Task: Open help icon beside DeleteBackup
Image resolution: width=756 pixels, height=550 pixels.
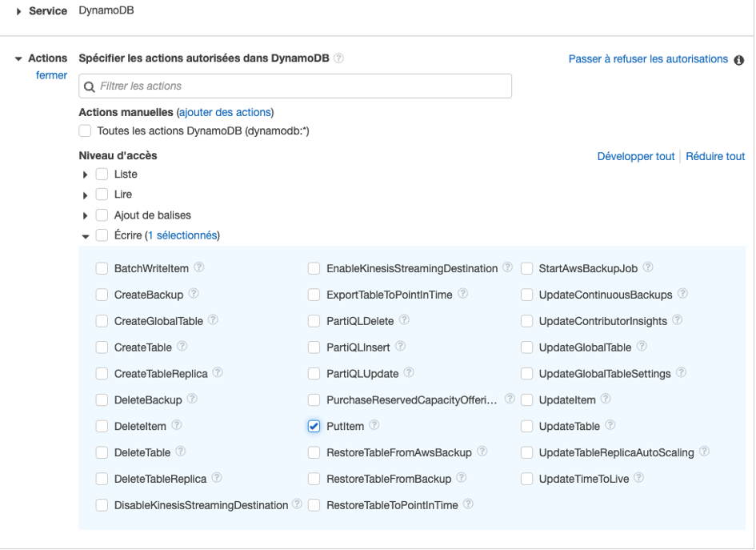Action: [192, 399]
